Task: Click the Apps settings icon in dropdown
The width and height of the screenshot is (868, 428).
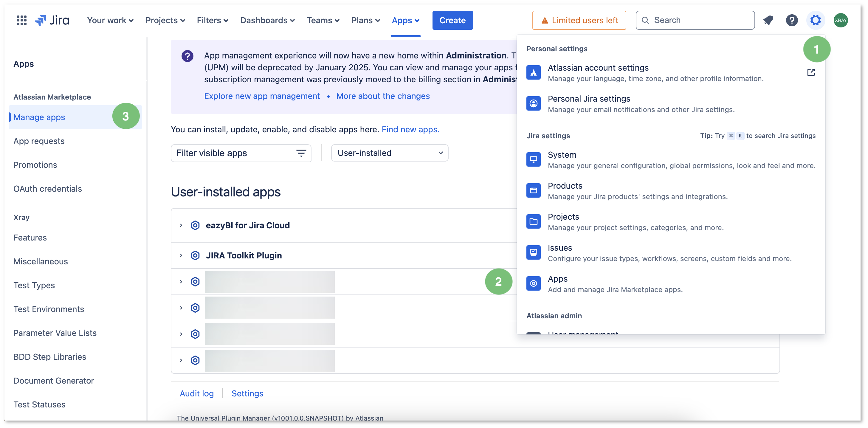Action: pyautogui.click(x=533, y=283)
